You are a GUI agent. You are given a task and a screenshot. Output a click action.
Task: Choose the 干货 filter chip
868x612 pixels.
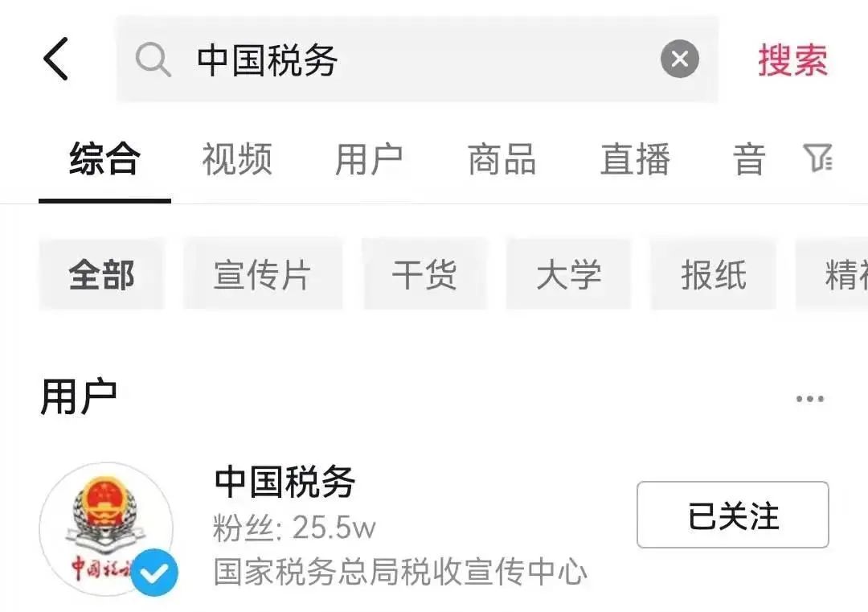click(424, 274)
